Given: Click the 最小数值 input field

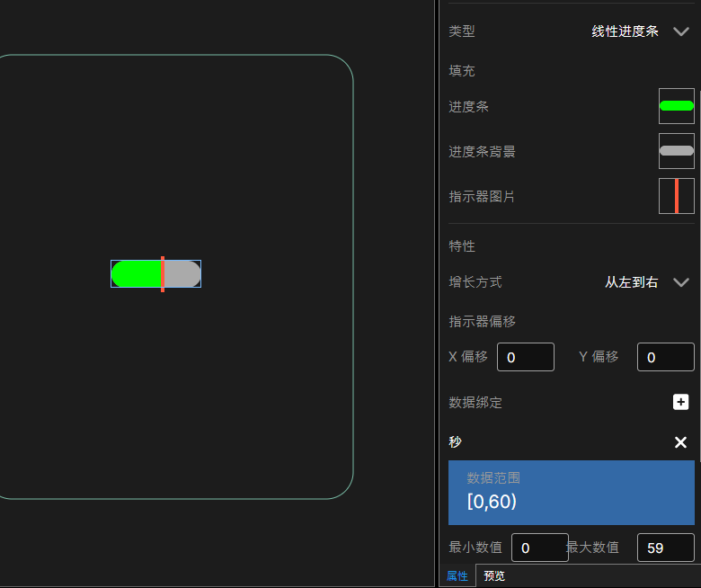Looking at the screenshot, I should (539, 548).
